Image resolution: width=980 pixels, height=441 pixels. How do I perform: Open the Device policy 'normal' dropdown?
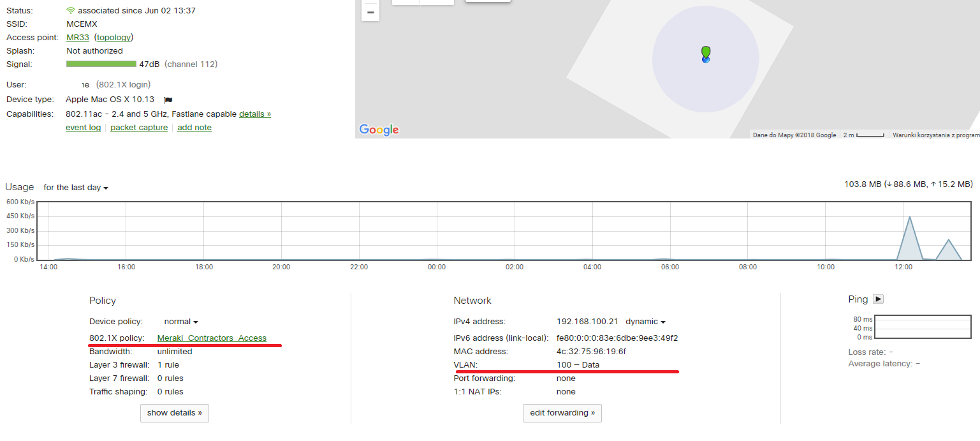pyautogui.click(x=181, y=322)
